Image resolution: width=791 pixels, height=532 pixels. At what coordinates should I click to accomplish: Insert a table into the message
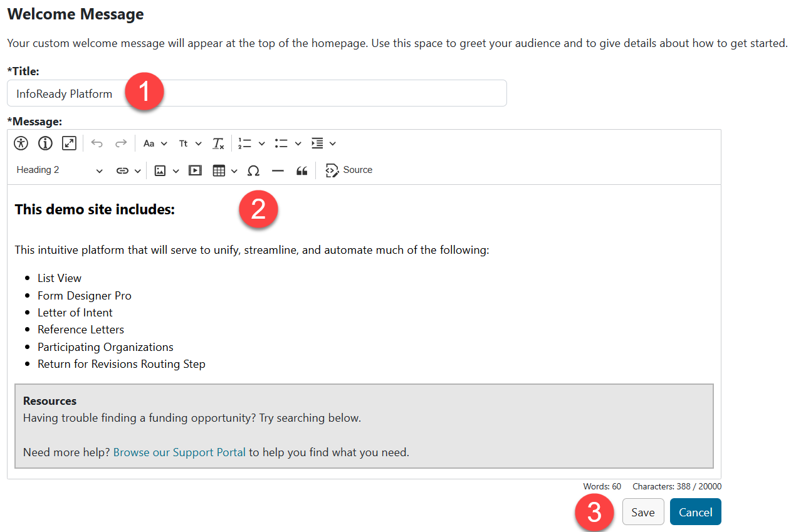click(x=219, y=170)
